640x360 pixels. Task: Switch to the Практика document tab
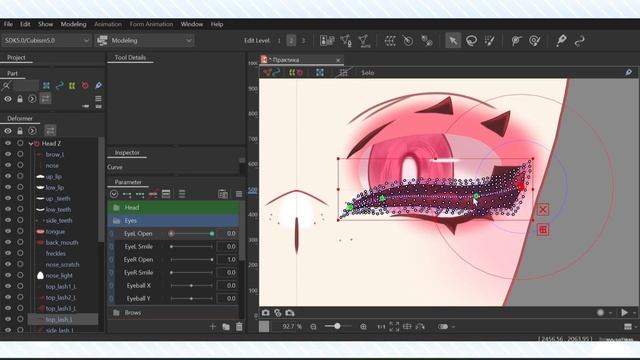tap(301, 60)
